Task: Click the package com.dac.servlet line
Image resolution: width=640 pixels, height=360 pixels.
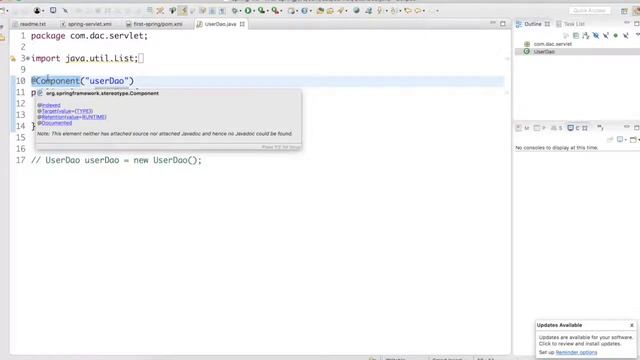Action: point(89,36)
